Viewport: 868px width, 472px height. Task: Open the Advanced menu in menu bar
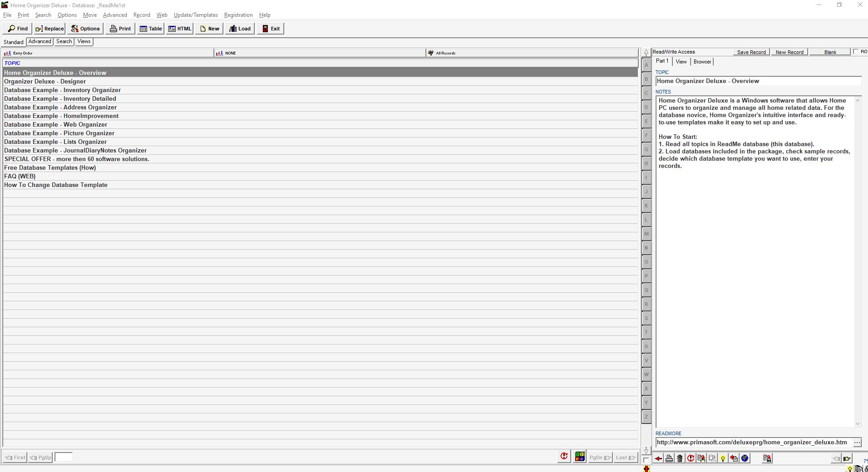[x=115, y=15]
